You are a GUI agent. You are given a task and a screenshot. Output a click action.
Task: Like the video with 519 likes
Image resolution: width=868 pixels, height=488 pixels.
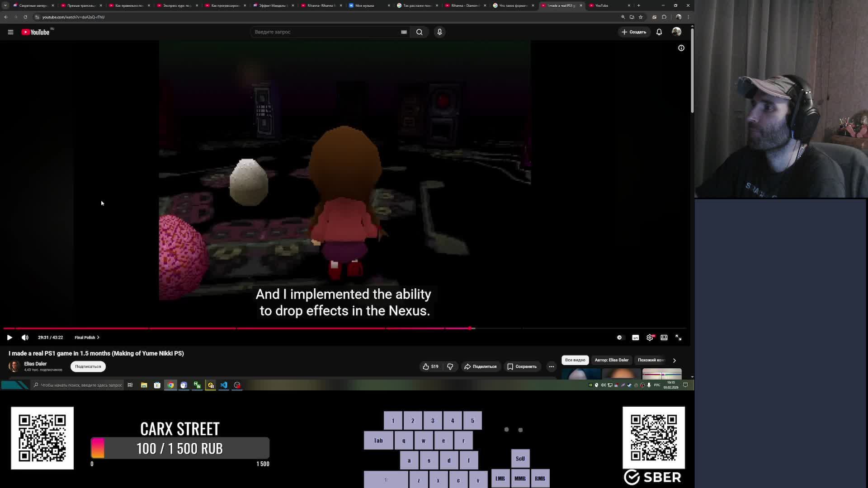[x=430, y=366]
